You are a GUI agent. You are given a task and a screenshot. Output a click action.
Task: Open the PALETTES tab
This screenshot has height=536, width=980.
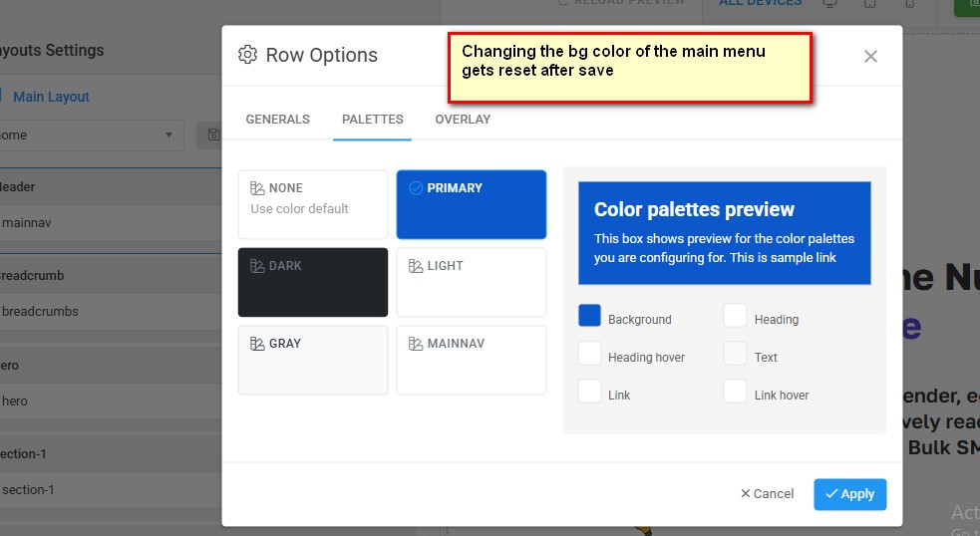coord(372,120)
